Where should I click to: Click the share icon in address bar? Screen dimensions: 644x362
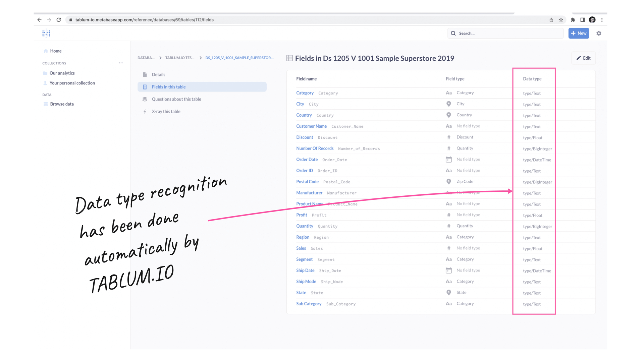coord(551,20)
